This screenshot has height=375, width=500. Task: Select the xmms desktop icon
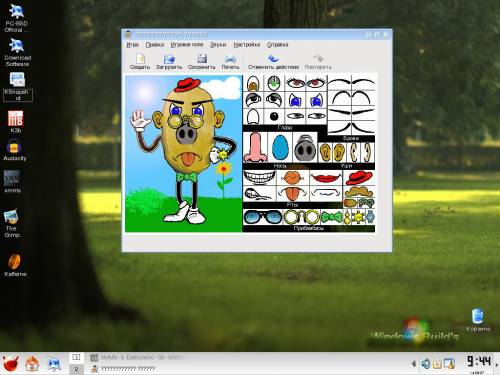coord(12,182)
